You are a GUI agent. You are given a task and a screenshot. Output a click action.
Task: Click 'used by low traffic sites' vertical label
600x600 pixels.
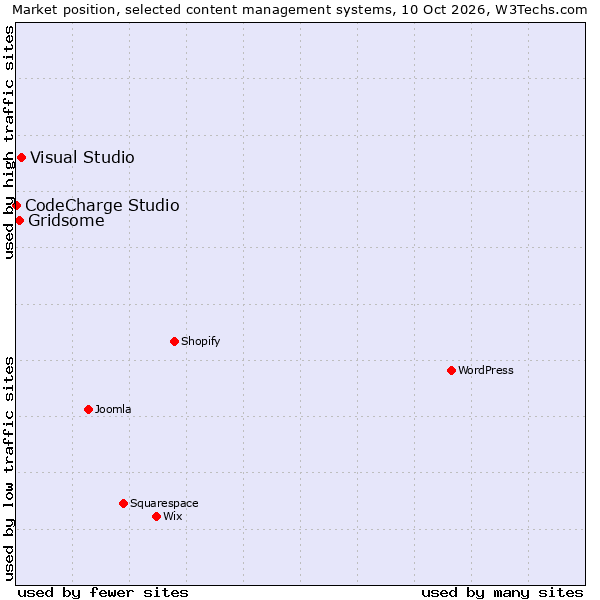click(x=9, y=469)
